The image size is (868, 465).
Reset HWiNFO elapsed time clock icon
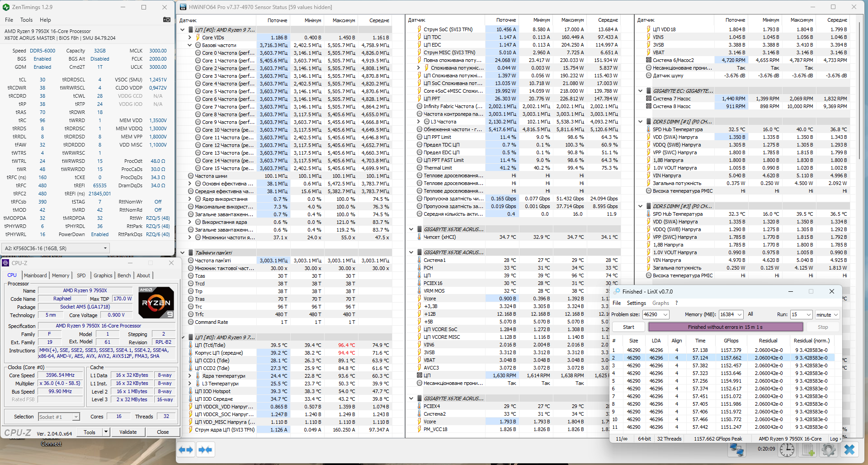[787, 450]
